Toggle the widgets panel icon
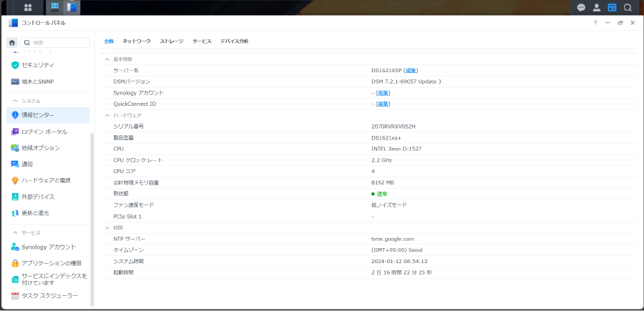 point(612,7)
